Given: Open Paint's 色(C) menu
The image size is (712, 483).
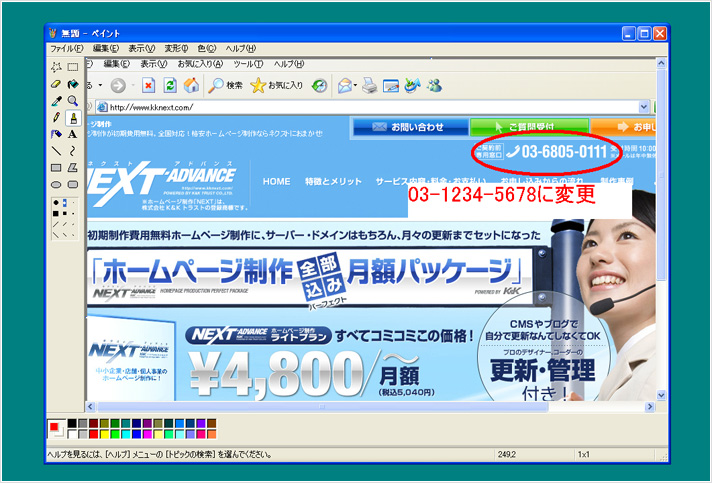Looking at the screenshot, I should click(207, 48).
